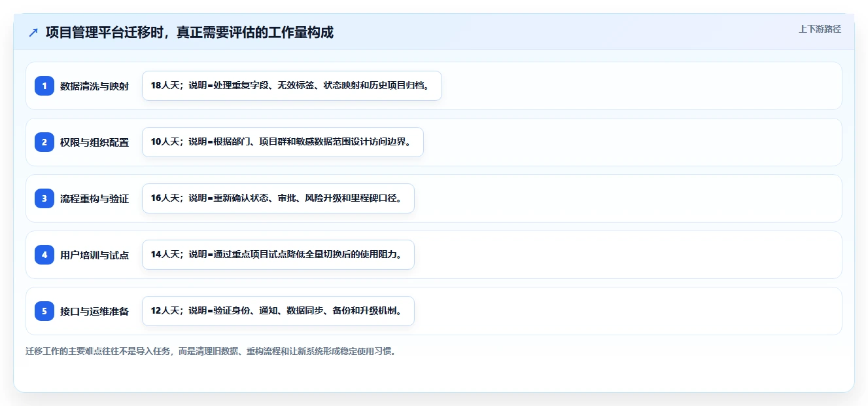Screen dimensions: 868x406
Task: Click the 上下游路径 label
Action: point(820,29)
